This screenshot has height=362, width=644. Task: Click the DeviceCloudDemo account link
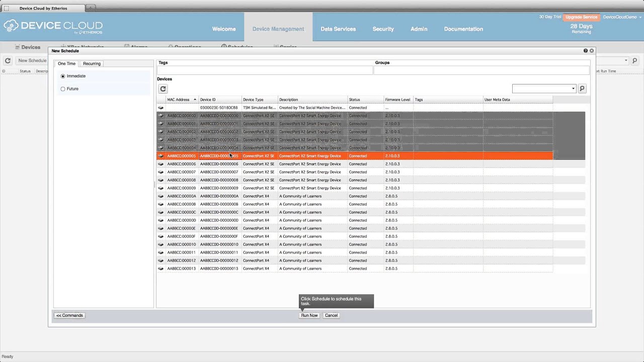click(x=621, y=17)
